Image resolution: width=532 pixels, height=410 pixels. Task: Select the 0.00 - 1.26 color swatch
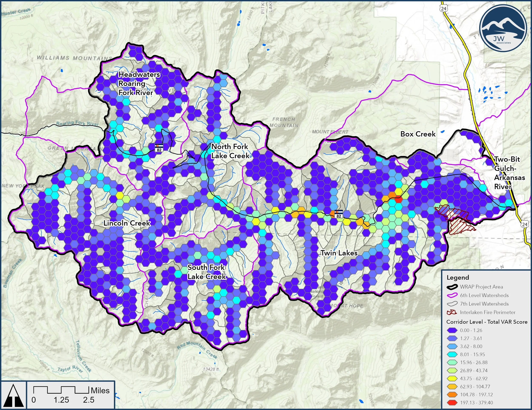pos(452,330)
